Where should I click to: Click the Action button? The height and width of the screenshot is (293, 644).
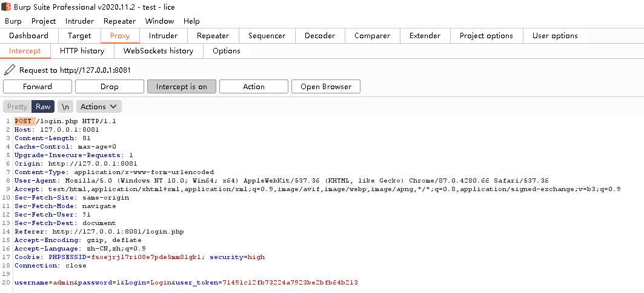tap(254, 86)
